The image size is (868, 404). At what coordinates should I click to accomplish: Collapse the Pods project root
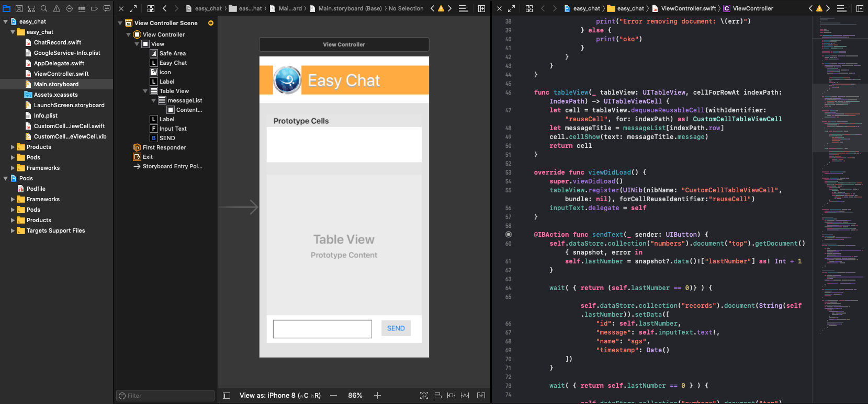tap(5, 178)
